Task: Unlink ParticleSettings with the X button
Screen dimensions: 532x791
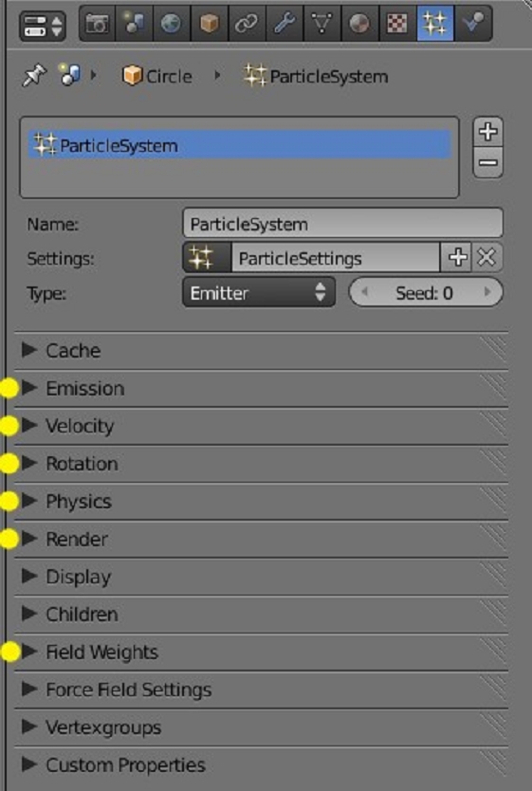Action: [486, 258]
